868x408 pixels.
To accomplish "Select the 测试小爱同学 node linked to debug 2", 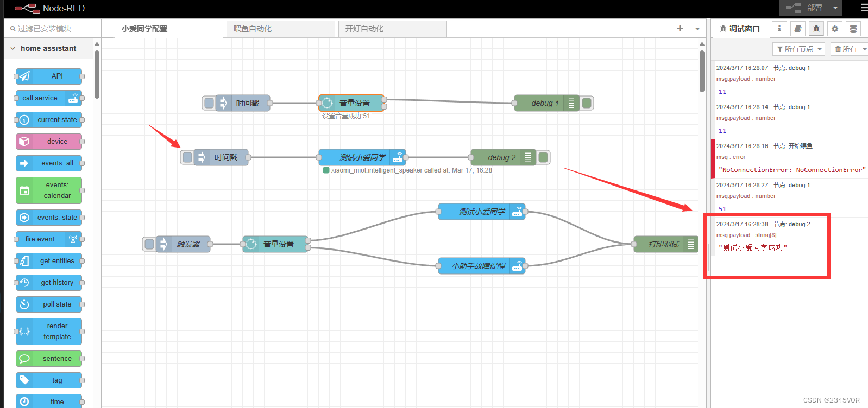I will click(362, 157).
